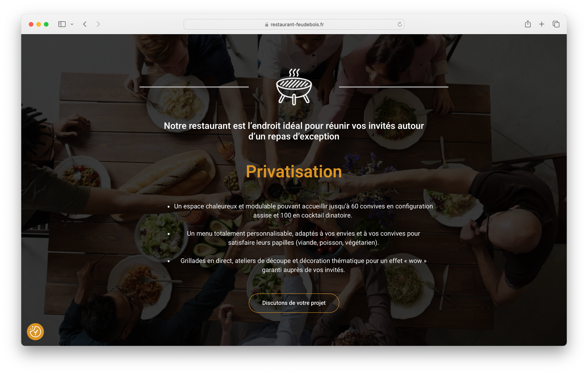Go back with the back arrow
588x374 pixels.
pos(85,24)
